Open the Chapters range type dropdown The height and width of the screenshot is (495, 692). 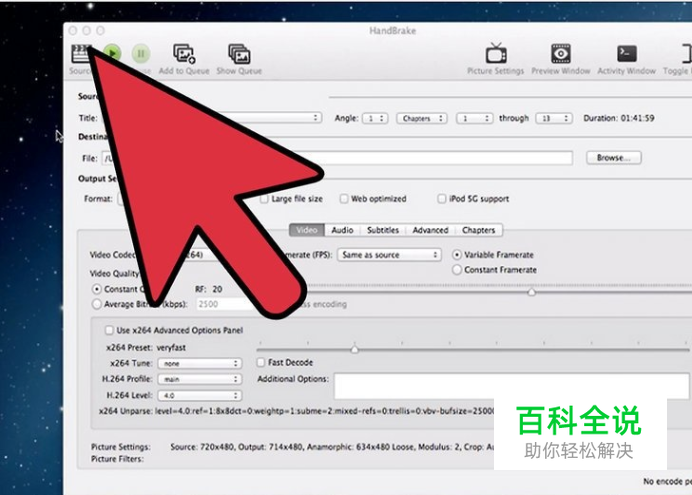[422, 118]
